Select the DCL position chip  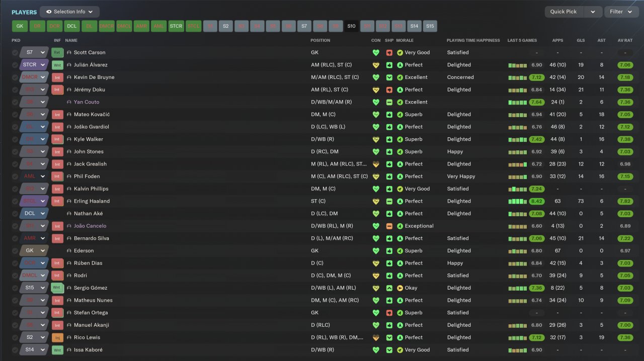coord(72,26)
